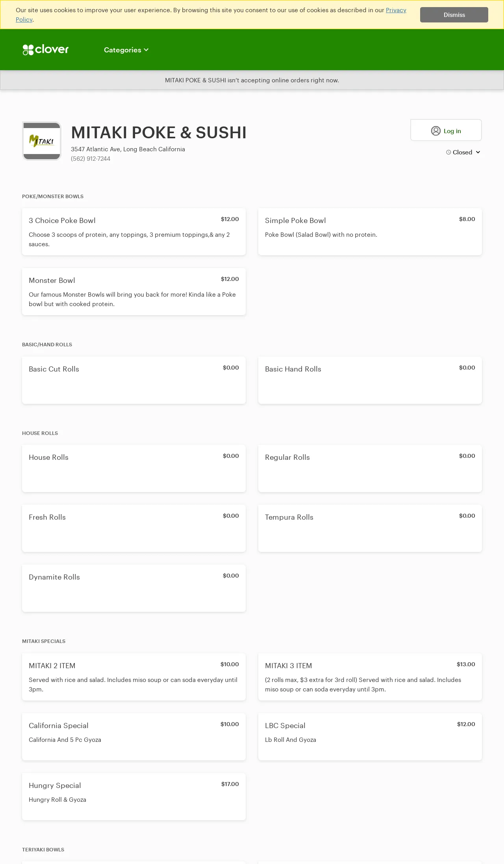The image size is (504, 864).
Task: Click the user profile icon beside Log in
Action: pos(436,131)
